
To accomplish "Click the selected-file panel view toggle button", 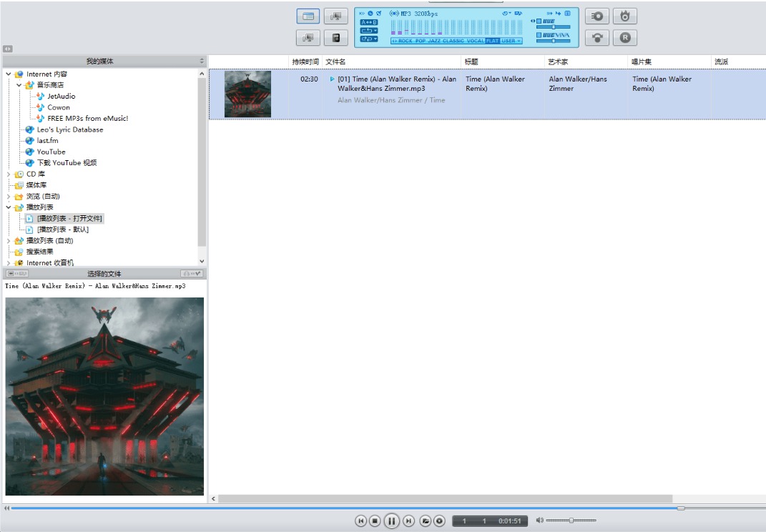I will (17, 274).
